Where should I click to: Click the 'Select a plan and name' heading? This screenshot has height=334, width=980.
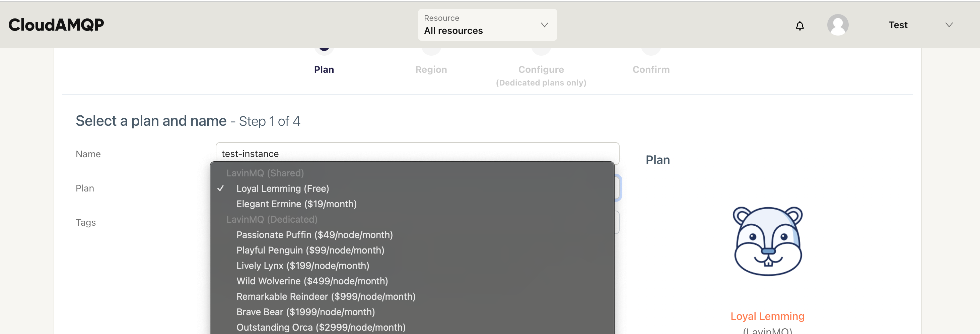coord(151,121)
